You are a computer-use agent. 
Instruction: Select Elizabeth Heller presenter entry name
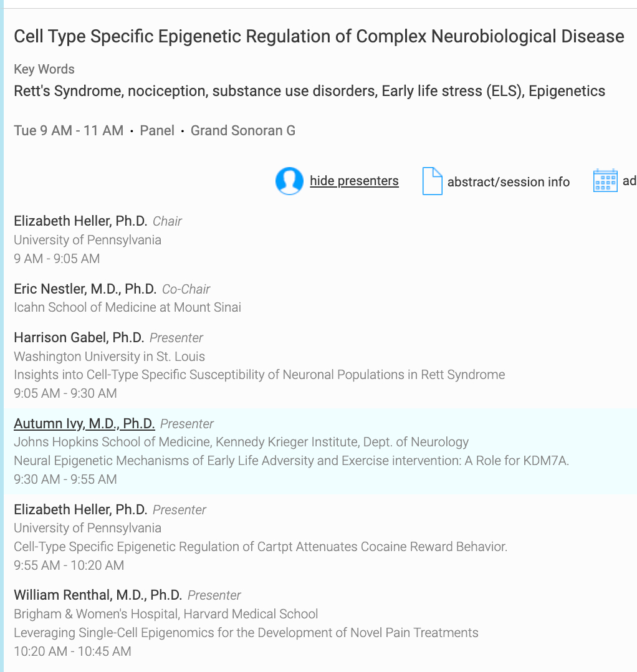(x=80, y=510)
